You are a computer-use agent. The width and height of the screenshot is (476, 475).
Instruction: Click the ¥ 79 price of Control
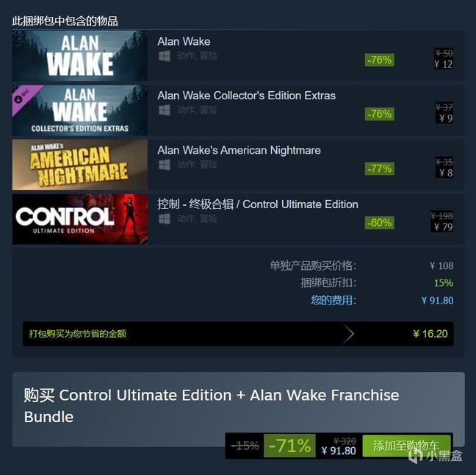[443, 227]
